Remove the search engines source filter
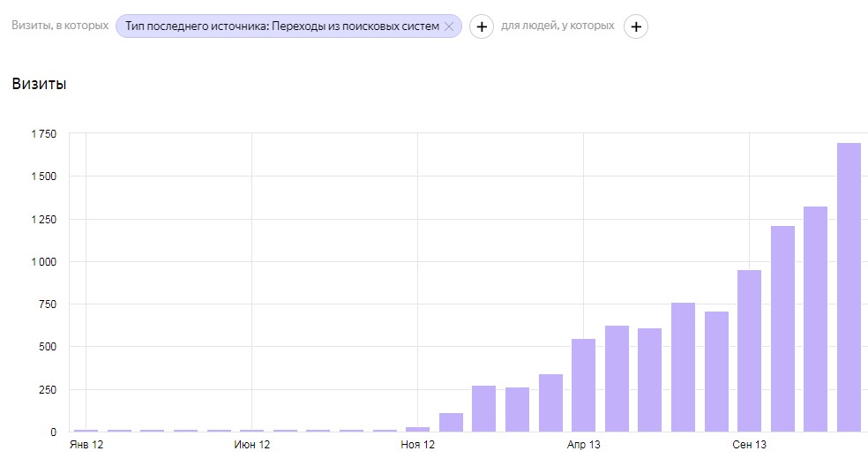The width and height of the screenshot is (868, 466). click(449, 26)
